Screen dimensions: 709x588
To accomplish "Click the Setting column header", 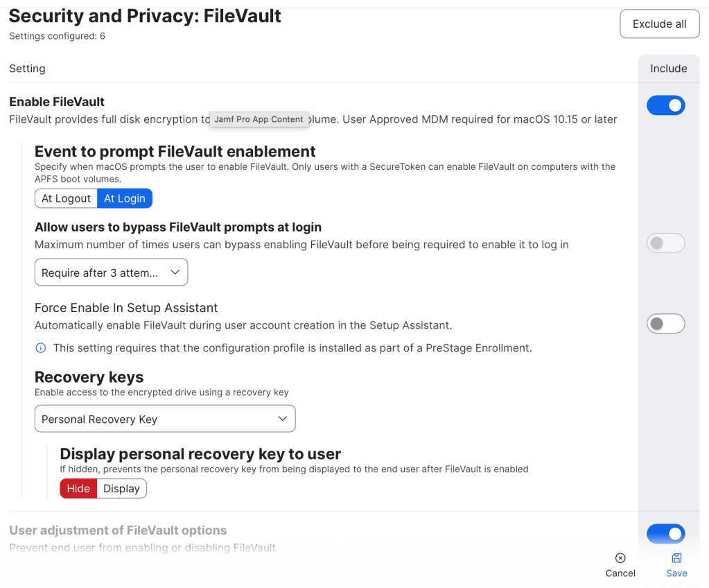I will click(x=27, y=69).
